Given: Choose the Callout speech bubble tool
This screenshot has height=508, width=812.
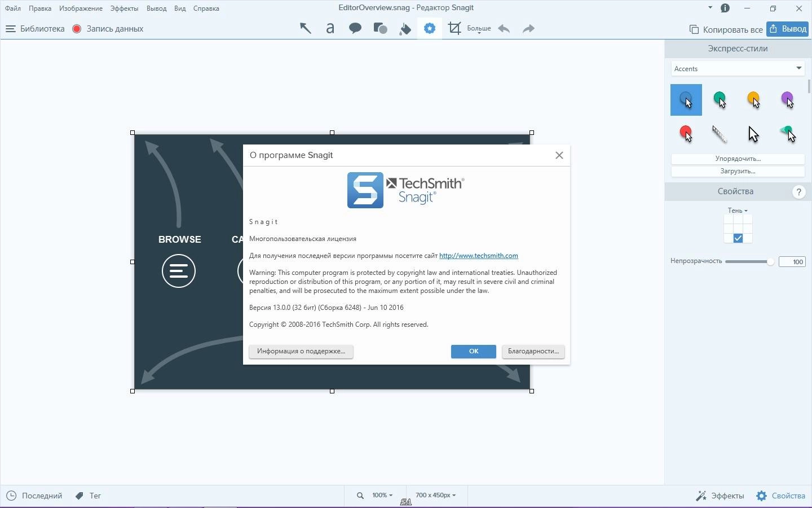Looking at the screenshot, I should point(355,28).
